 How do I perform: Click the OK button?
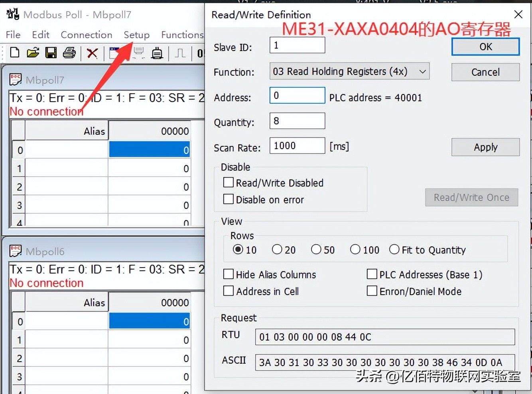485,47
